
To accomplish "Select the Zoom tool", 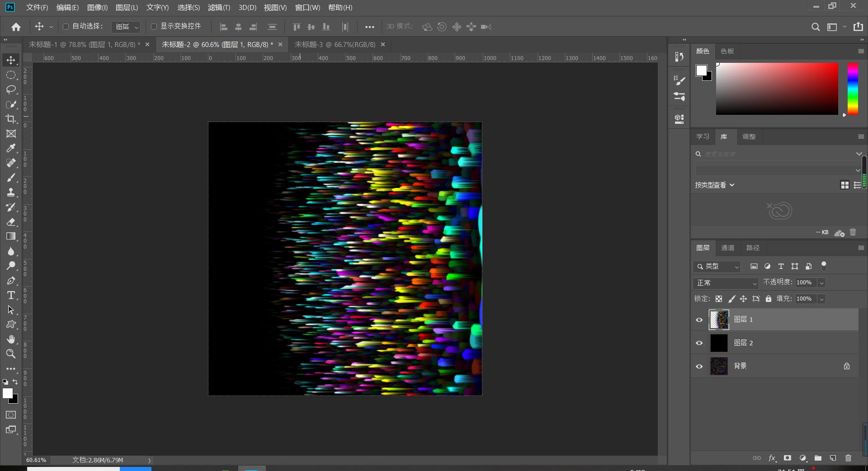I will pos(11,353).
